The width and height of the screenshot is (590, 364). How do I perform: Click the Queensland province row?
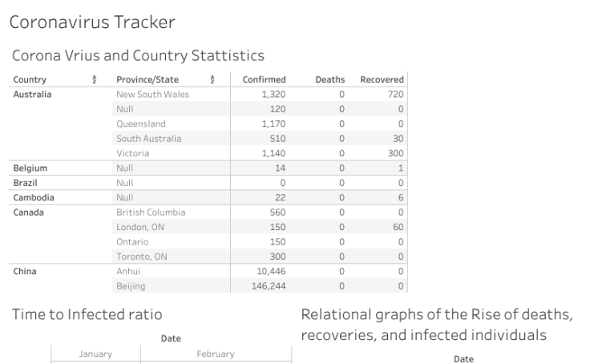click(141, 124)
